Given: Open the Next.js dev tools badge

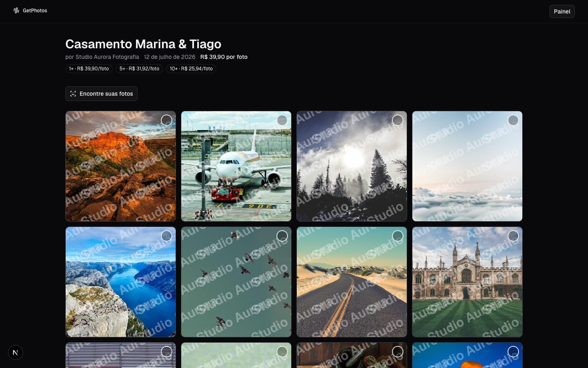Looking at the screenshot, I should [x=16, y=352].
